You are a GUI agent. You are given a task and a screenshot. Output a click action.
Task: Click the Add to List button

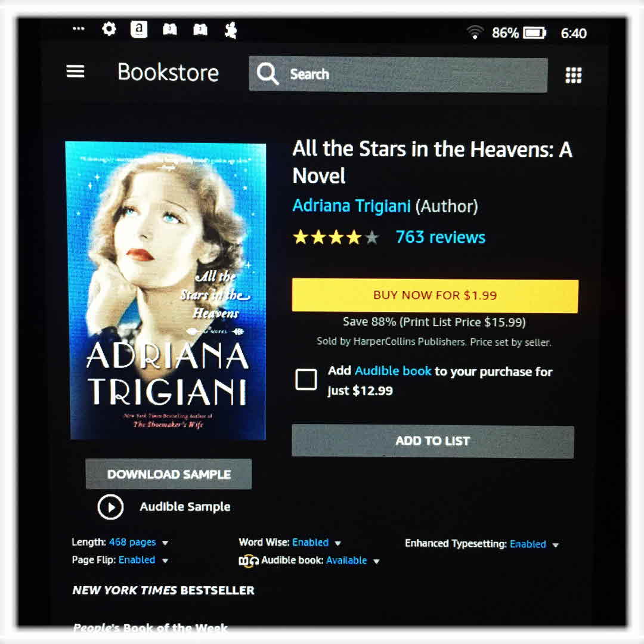[433, 441]
